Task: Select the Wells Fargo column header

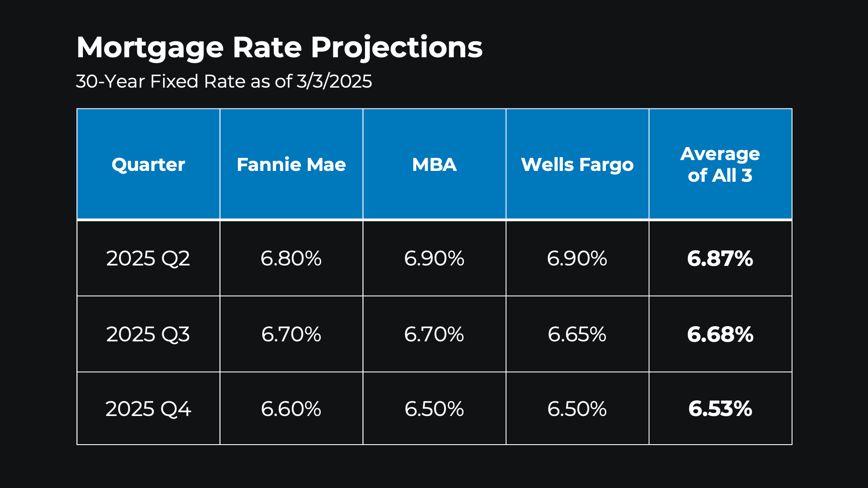Action: [577, 164]
